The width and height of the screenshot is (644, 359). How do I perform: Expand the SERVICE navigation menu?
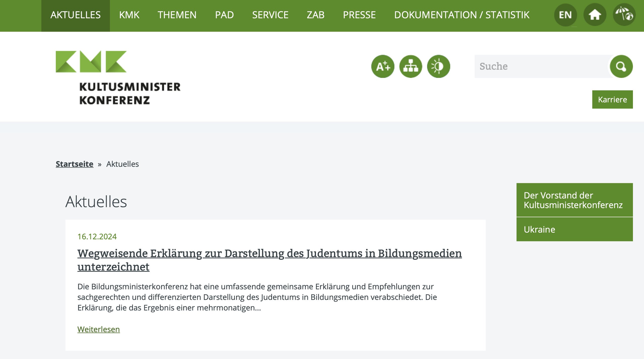[270, 15]
